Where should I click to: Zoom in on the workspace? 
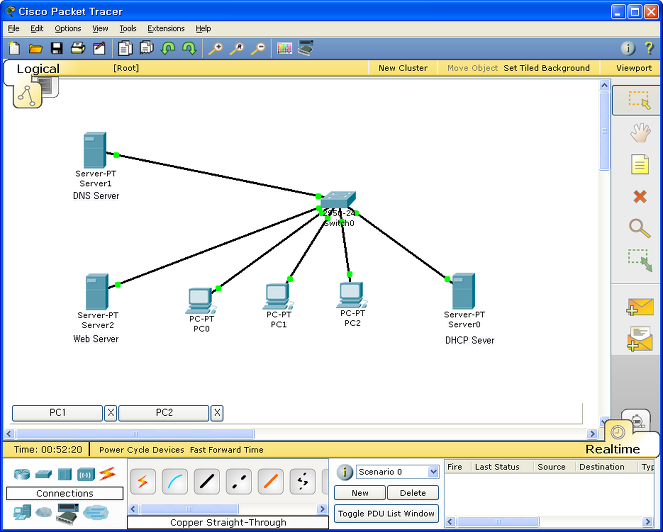(216, 48)
